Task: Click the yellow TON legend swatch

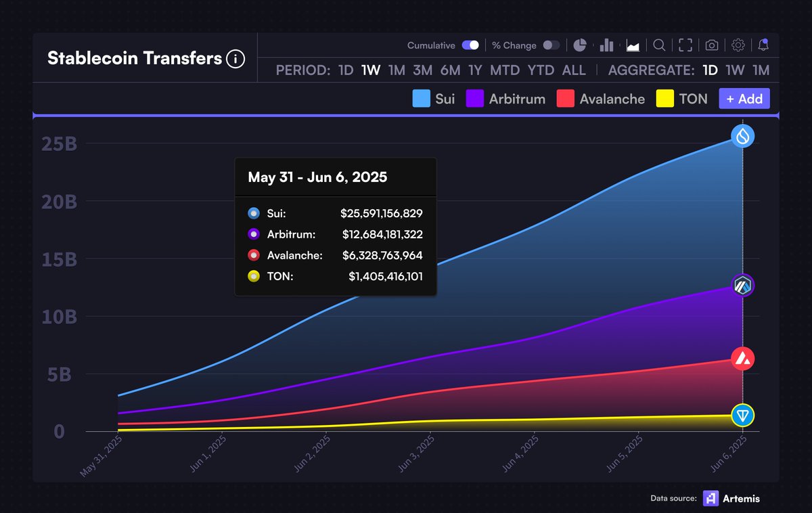Action: click(665, 99)
